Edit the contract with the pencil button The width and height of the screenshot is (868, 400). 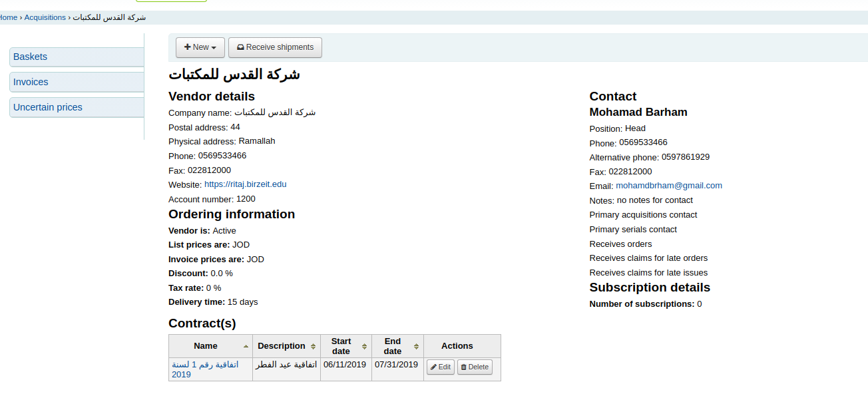[440, 367]
